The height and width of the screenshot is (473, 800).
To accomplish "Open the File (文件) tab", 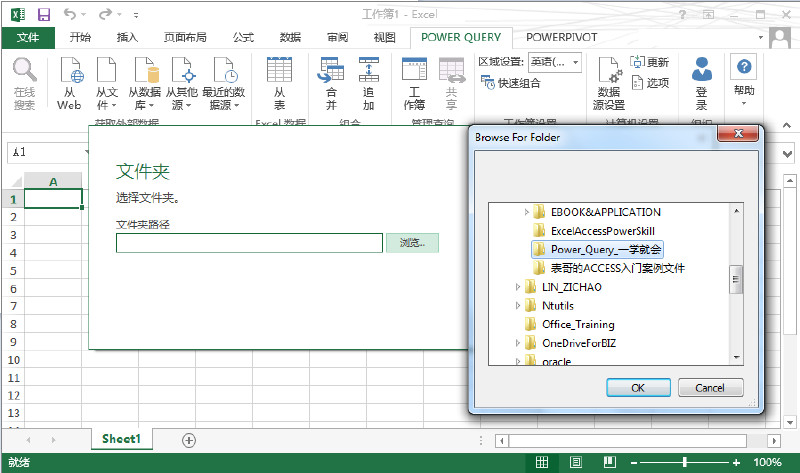I will click(28, 37).
